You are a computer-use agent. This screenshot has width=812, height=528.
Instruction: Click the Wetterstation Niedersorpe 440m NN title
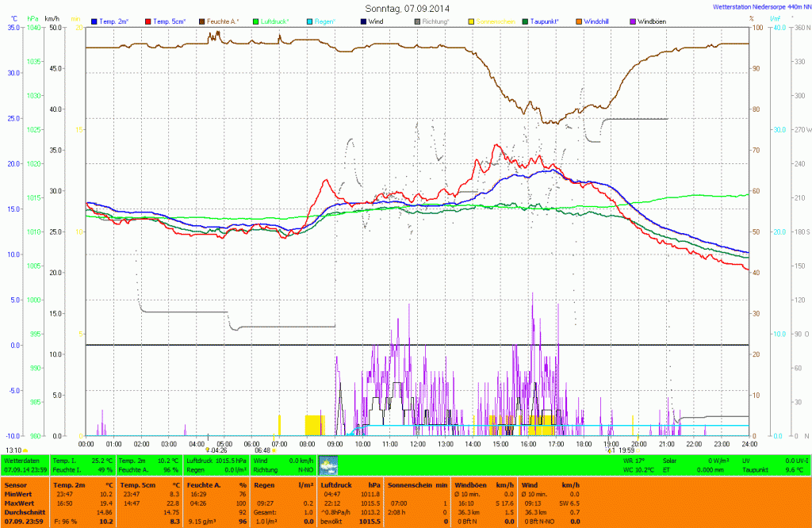[761, 7]
